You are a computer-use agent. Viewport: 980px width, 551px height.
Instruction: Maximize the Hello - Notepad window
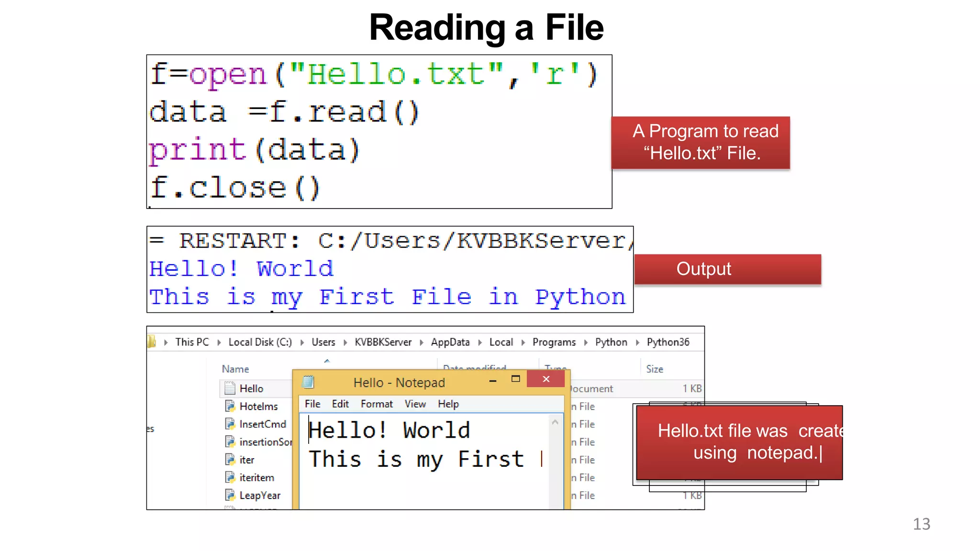515,379
